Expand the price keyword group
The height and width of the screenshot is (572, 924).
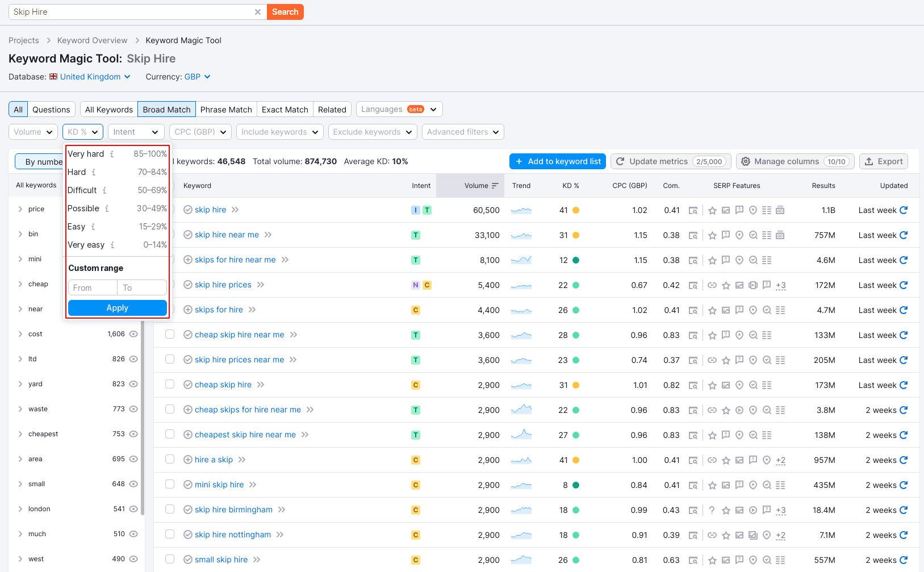[x=20, y=209]
